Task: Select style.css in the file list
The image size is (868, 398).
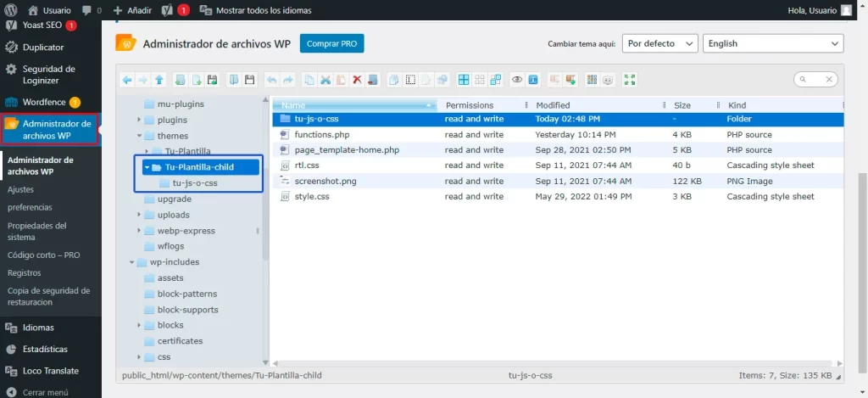Action: pyautogui.click(x=559, y=196)
